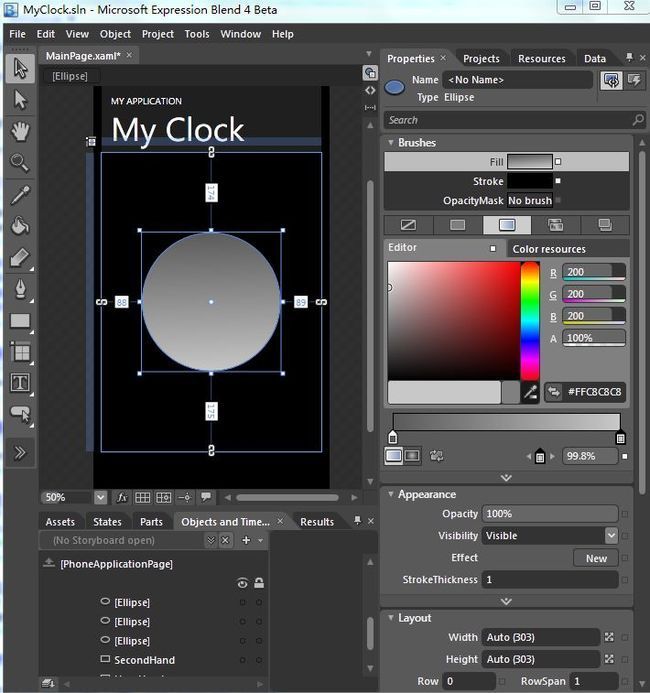Toggle visibility of the first [Ellipse] row
650x693 pixels.
(x=242, y=602)
